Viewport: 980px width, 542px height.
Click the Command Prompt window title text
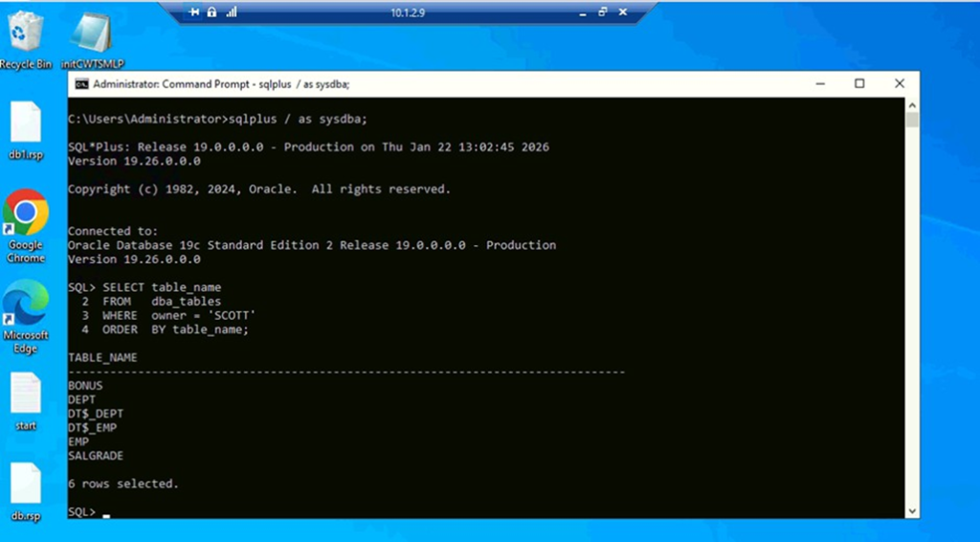click(221, 83)
